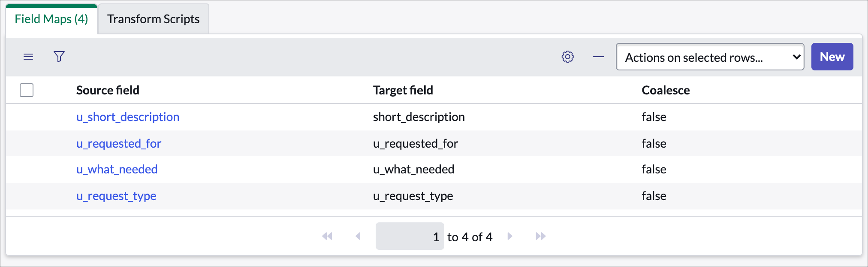Go to the next page
868x267 pixels.
(509, 236)
